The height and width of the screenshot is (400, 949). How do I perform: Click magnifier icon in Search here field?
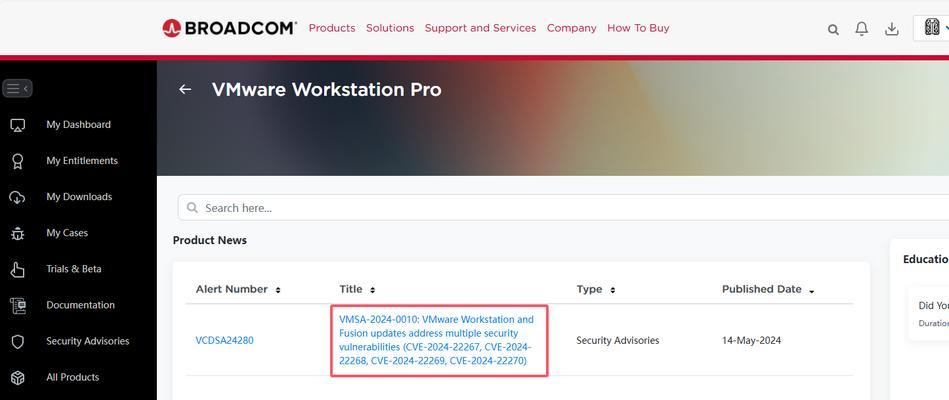point(192,208)
